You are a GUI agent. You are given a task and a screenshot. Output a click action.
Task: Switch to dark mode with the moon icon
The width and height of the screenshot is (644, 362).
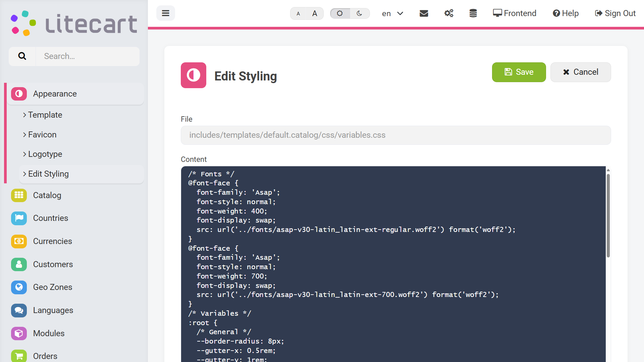(x=360, y=13)
